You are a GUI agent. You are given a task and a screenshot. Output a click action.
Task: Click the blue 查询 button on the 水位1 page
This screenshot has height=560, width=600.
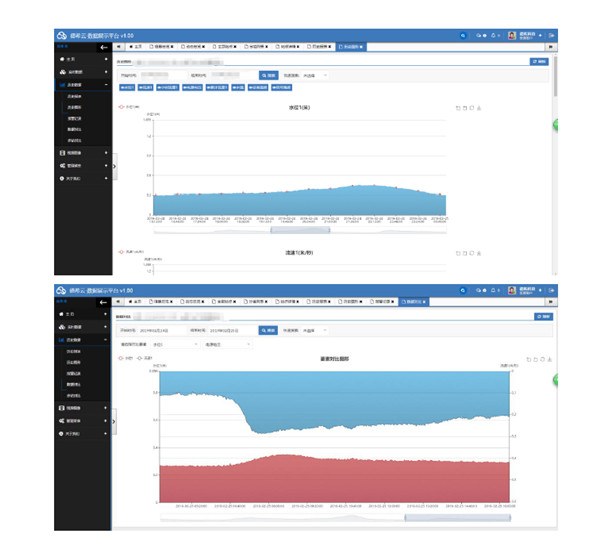coord(268,75)
